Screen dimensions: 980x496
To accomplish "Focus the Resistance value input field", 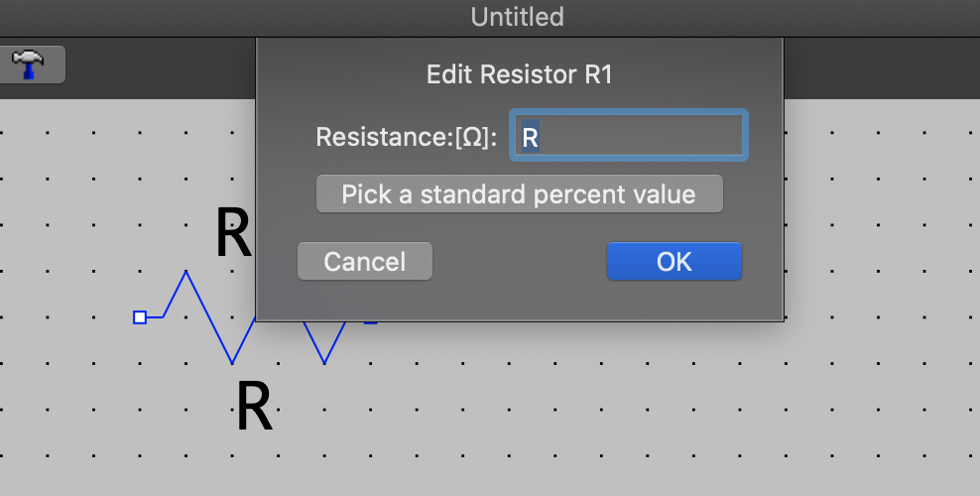I will click(x=629, y=136).
